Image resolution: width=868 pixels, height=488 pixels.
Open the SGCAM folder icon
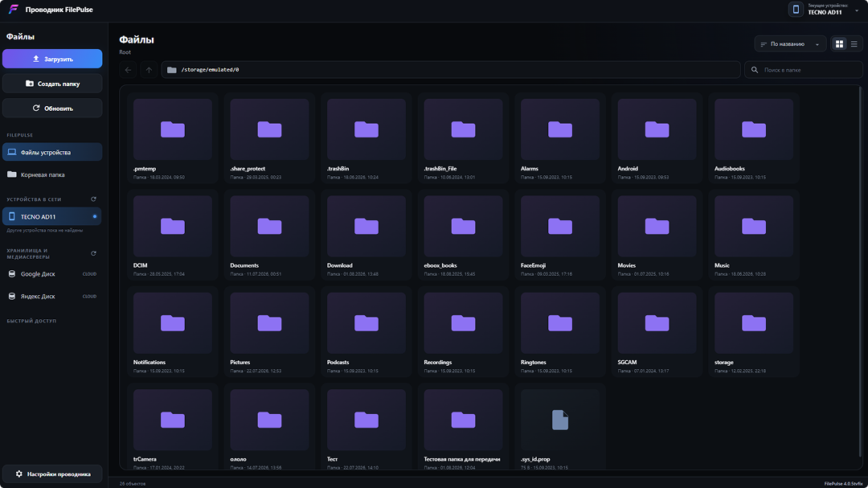click(657, 323)
